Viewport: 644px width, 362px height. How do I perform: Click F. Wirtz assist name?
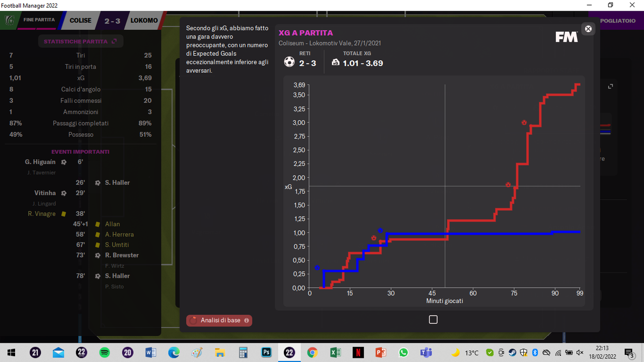pos(115,266)
